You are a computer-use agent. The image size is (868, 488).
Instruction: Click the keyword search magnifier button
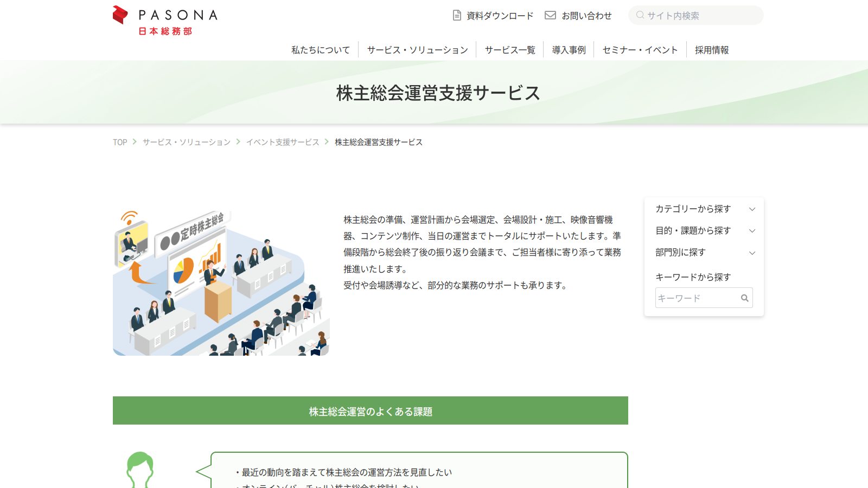(x=745, y=298)
